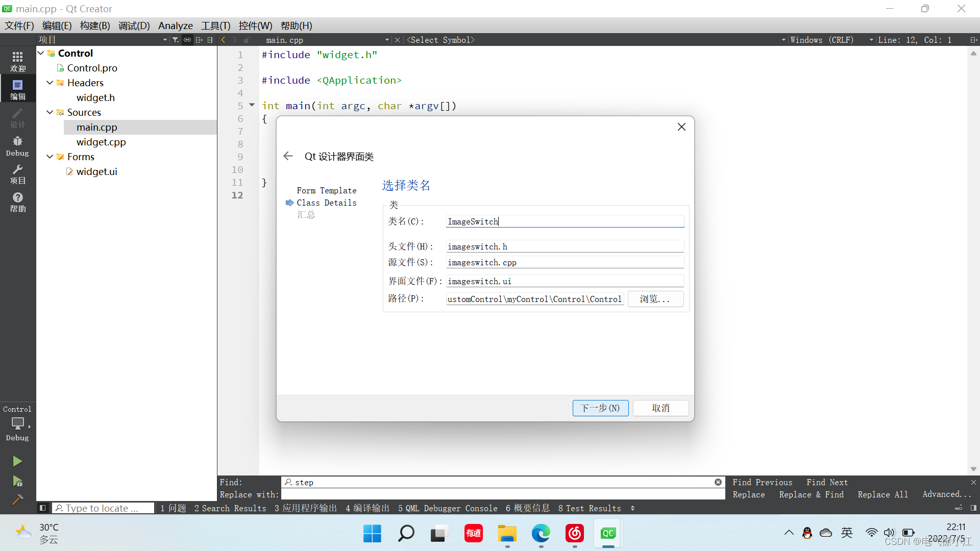Click the Qt Creator taskbar icon
This screenshot has width=980, height=551.
point(608,534)
